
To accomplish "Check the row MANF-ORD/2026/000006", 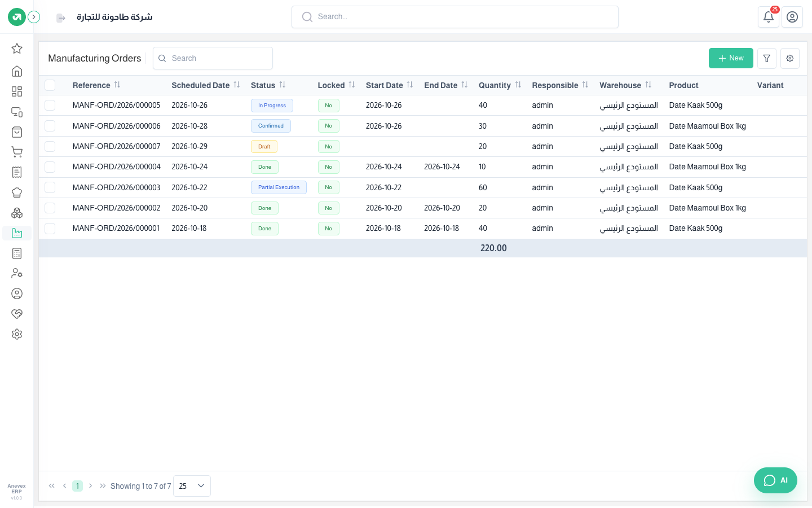I will click(50, 126).
